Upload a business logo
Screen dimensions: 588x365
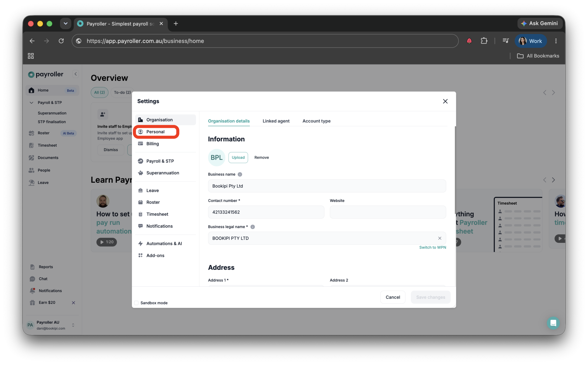[238, 157]
